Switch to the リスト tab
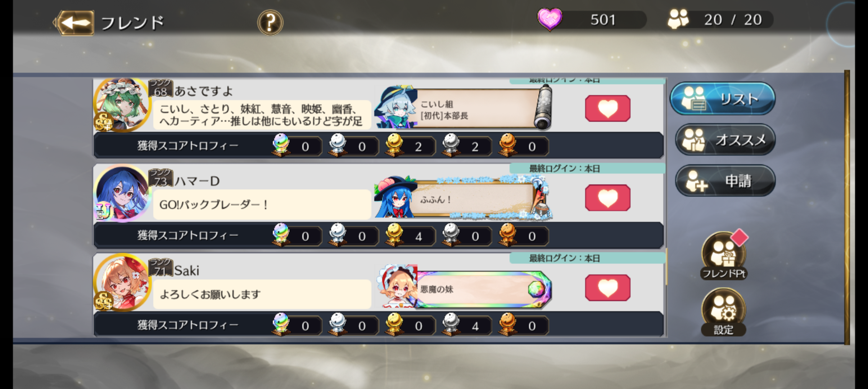 coord(723,99)
